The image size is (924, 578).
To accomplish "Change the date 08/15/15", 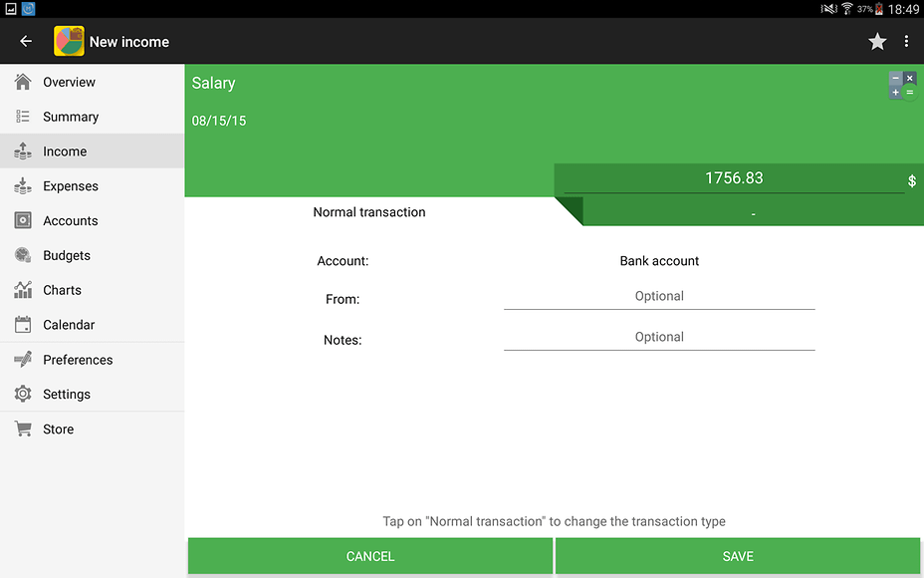I will 219,121.
